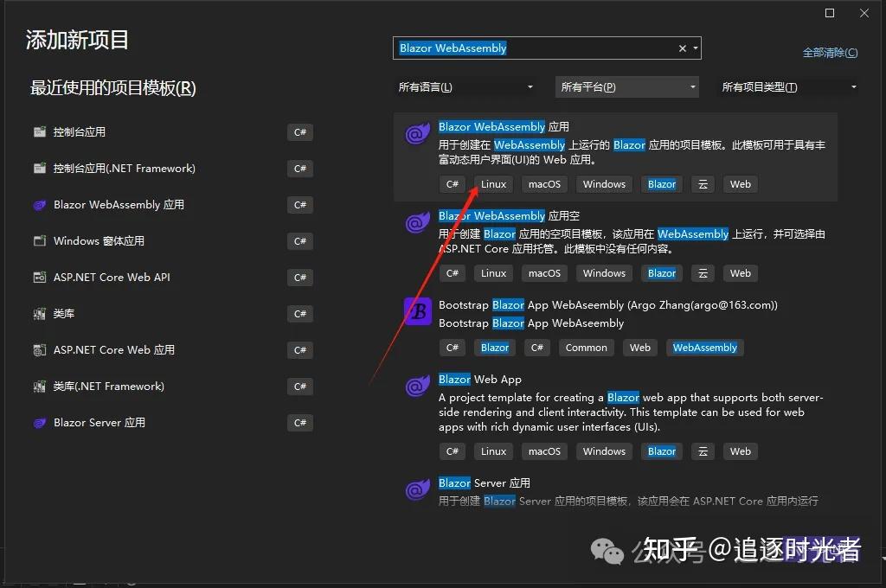Click the 控制台应用(.NET Framework) template icon
Viewport: 886px width, 588px height.
[40, 169]
